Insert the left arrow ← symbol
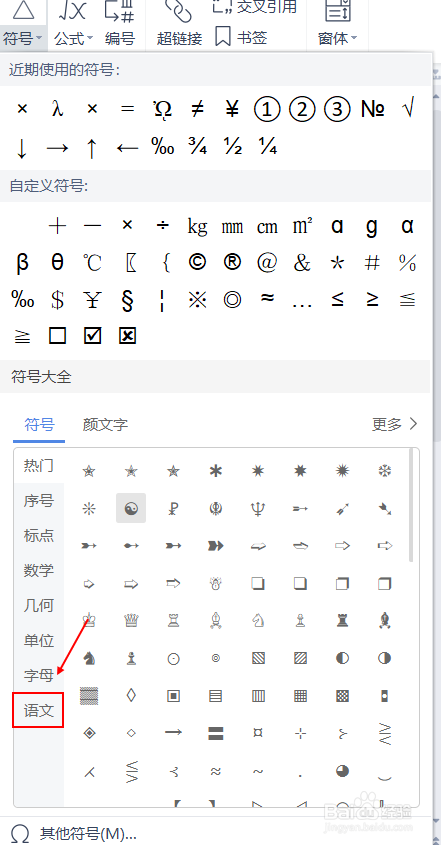 pos(127,147)
